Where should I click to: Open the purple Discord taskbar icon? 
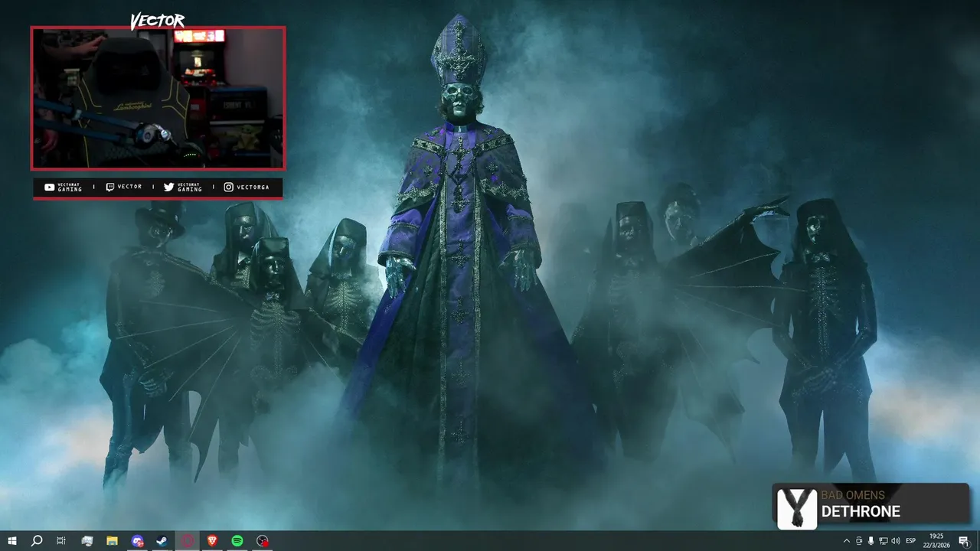(x=137, y=541)
